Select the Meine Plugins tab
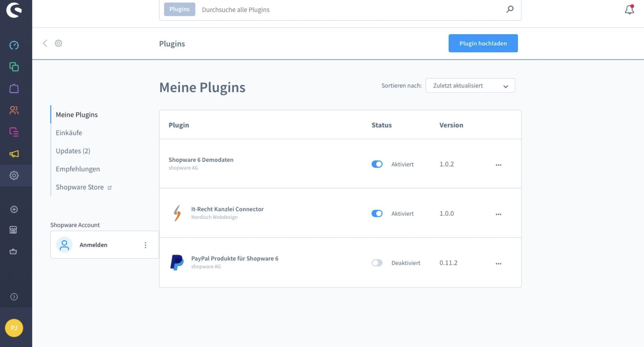644x347 pixels. pos(77,115)
